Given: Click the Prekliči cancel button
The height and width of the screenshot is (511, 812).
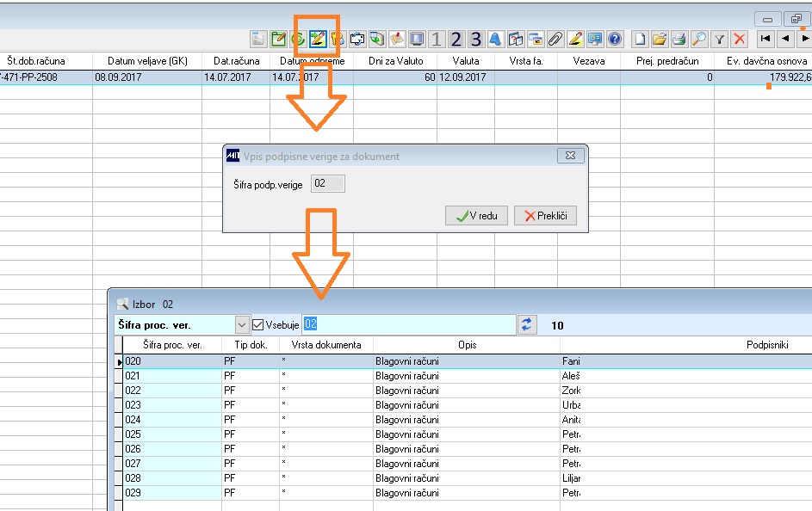Looking at the screenshot, I should (545, 216).
